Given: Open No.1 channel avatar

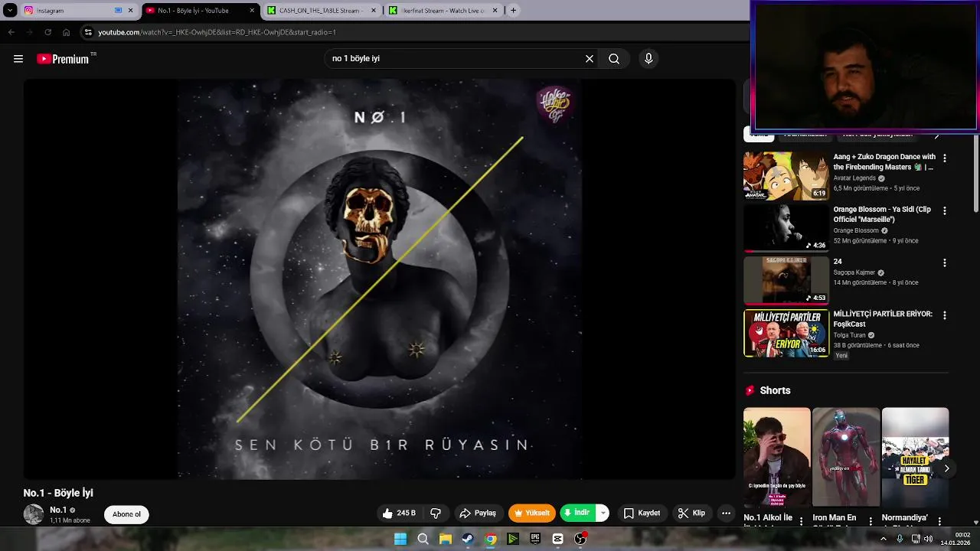Looking at the screenshot, I should pos(34,514).
